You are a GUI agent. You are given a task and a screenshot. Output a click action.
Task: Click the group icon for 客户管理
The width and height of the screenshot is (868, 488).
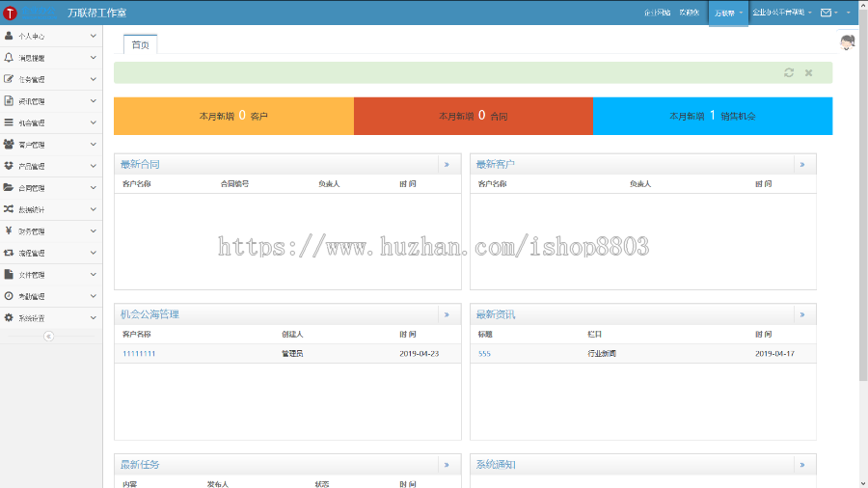9,144
